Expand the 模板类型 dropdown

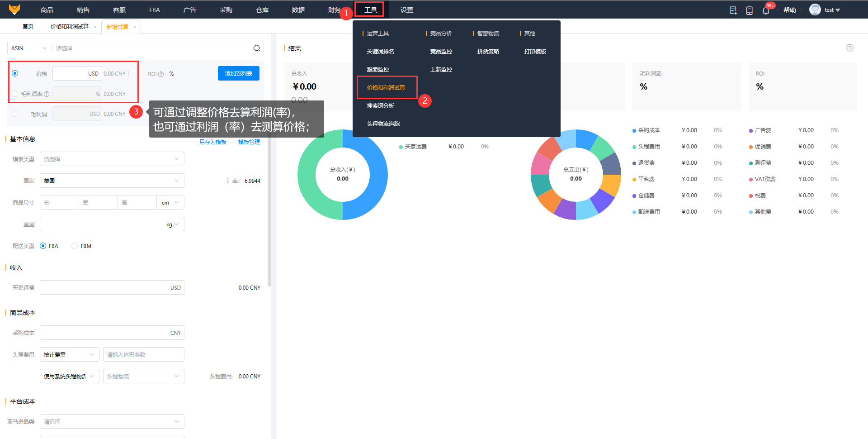click(x=112, y=159)
